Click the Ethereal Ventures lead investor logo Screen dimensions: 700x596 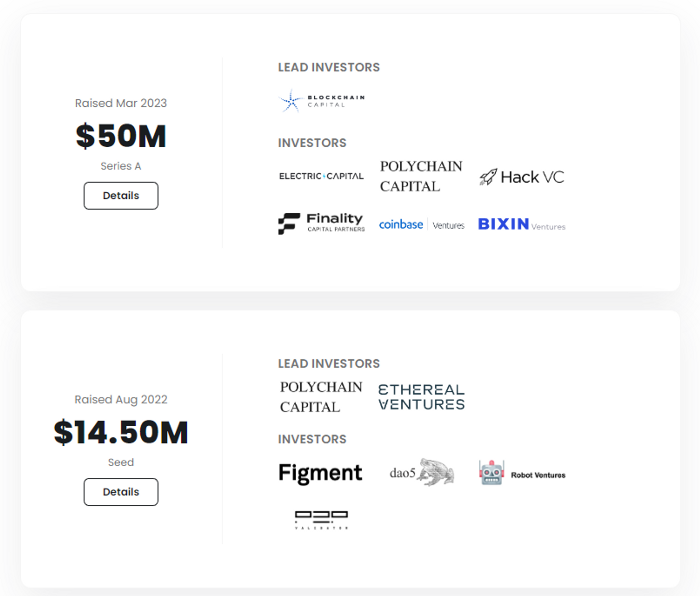click(x=421, y=397)
